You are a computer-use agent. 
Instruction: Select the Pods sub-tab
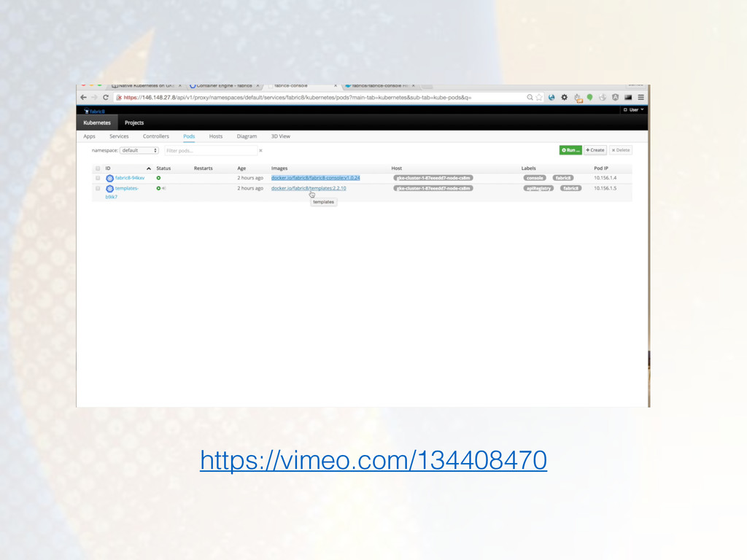(x=189, y=136)
